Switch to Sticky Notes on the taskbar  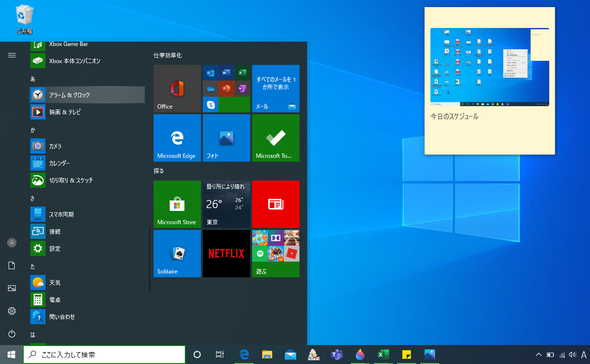tap(406, 355)
